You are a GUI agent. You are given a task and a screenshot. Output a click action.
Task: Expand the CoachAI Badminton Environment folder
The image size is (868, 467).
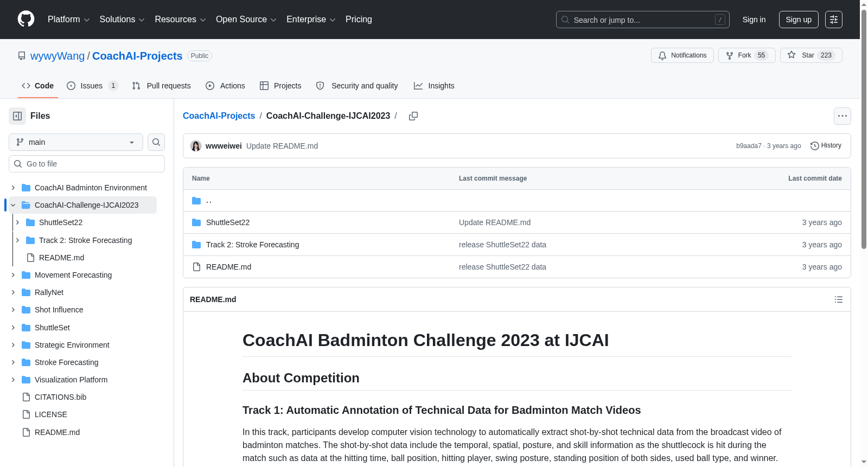click(x=13, y=188)
